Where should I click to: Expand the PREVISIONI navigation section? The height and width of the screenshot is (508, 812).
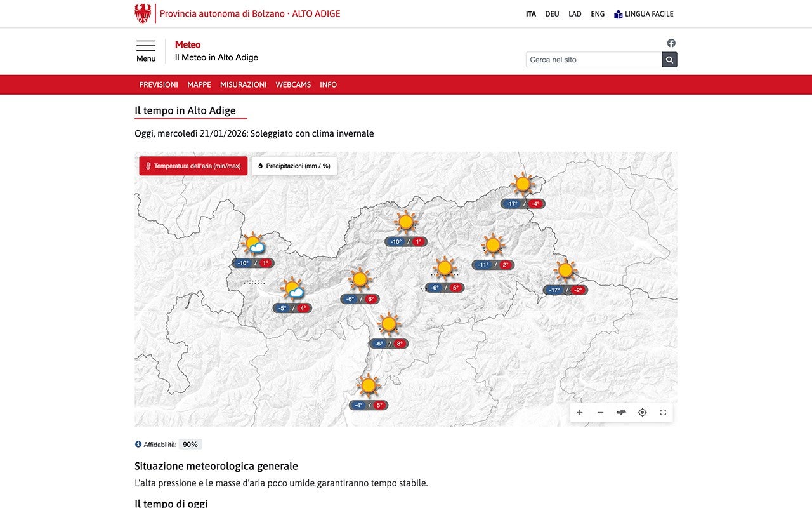(x=159, y=84)
